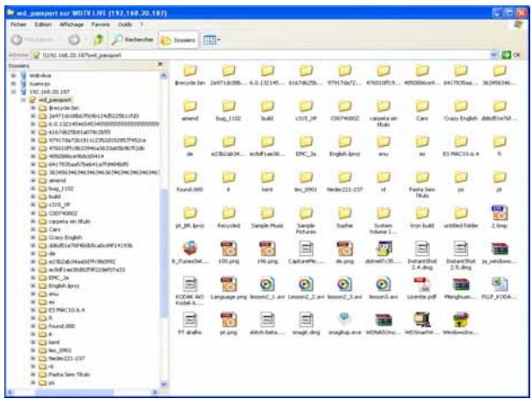Expand the Cars folder in tree

pos(33,229)
